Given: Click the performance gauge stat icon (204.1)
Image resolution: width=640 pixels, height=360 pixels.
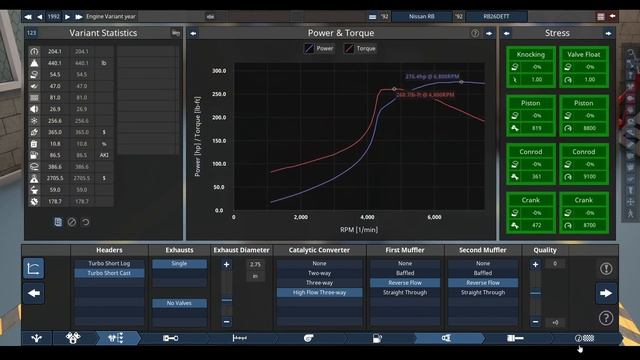Looking at the screenshot, I should point(34,51).
